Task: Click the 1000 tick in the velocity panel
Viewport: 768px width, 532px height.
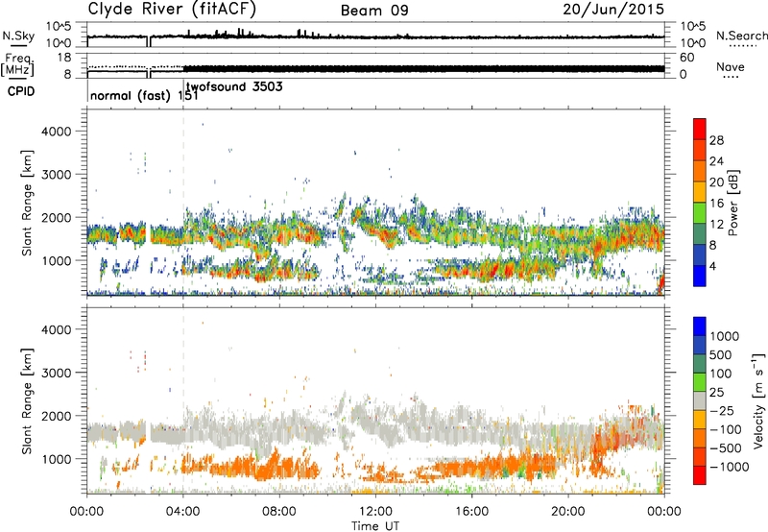Action: 57,459
